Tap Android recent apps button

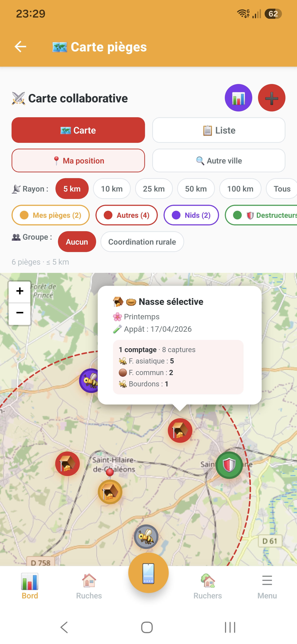230,627
